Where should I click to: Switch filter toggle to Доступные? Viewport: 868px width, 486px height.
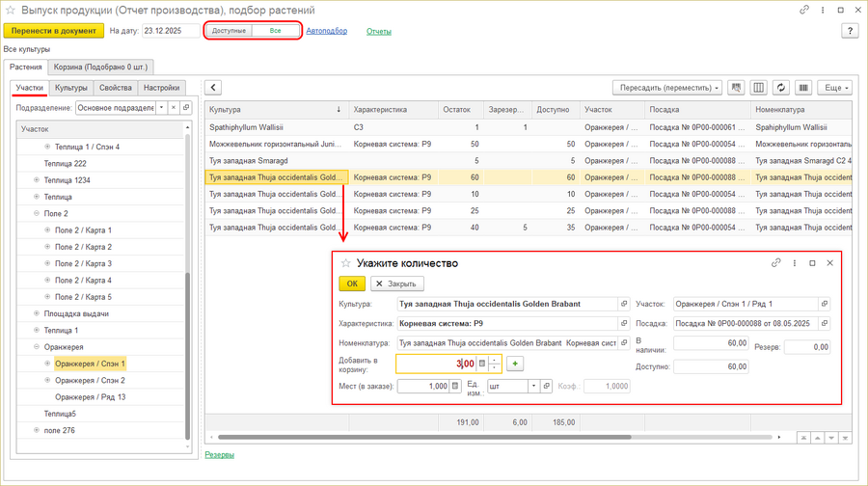[229, 31]
